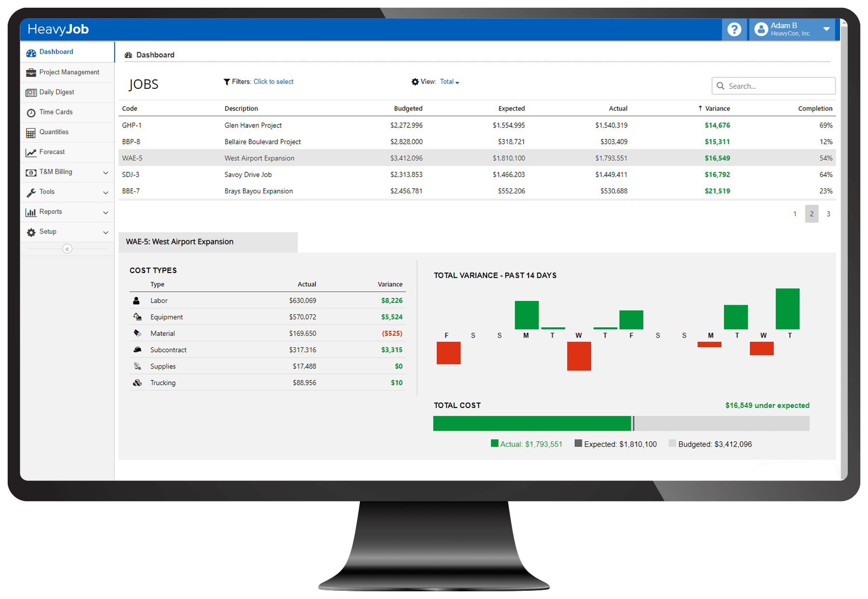Click the Adam B user avatar icon
The width and height of the screenshot is (868, 599).
point(761,29)
